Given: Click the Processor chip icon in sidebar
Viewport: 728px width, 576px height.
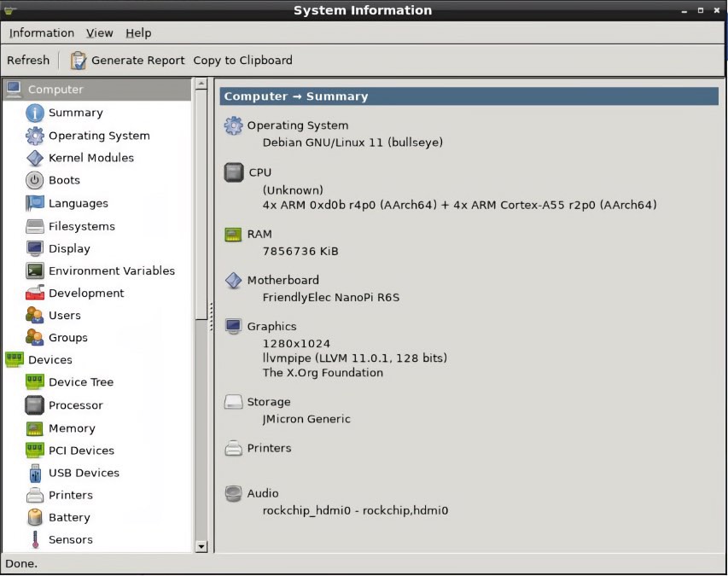Looking at the screenshot, I should [x=35, y=404].
